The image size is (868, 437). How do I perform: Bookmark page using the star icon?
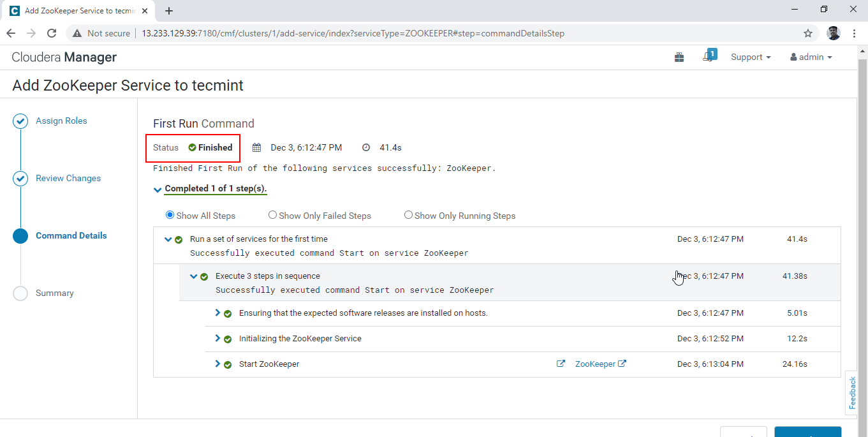[807, 33]
